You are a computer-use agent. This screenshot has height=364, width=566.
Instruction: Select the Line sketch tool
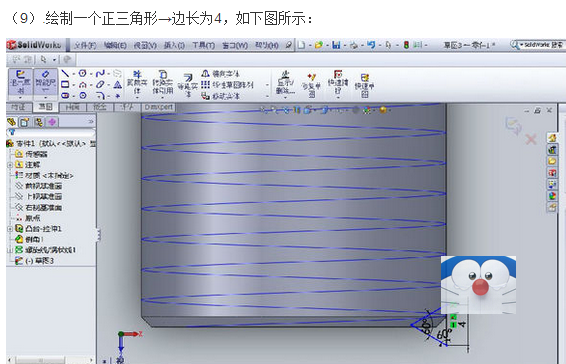pyautogui.click(x=65, y=74)
